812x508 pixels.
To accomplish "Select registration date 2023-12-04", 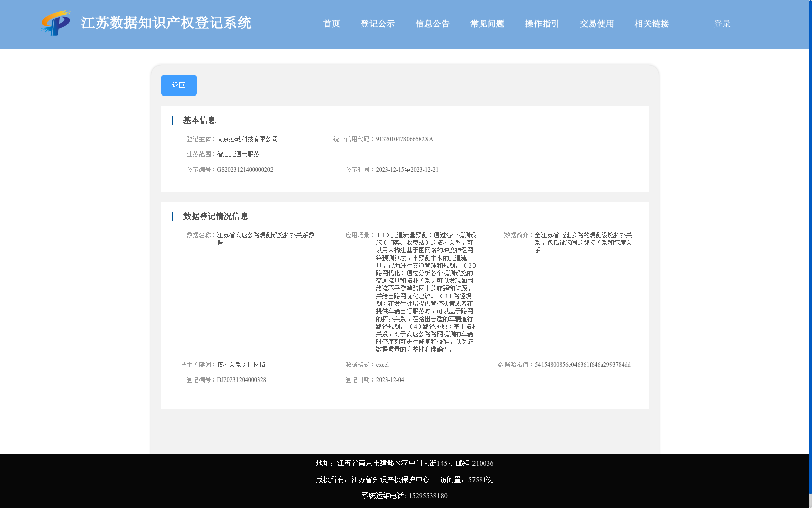I will (x=390, y=380).
